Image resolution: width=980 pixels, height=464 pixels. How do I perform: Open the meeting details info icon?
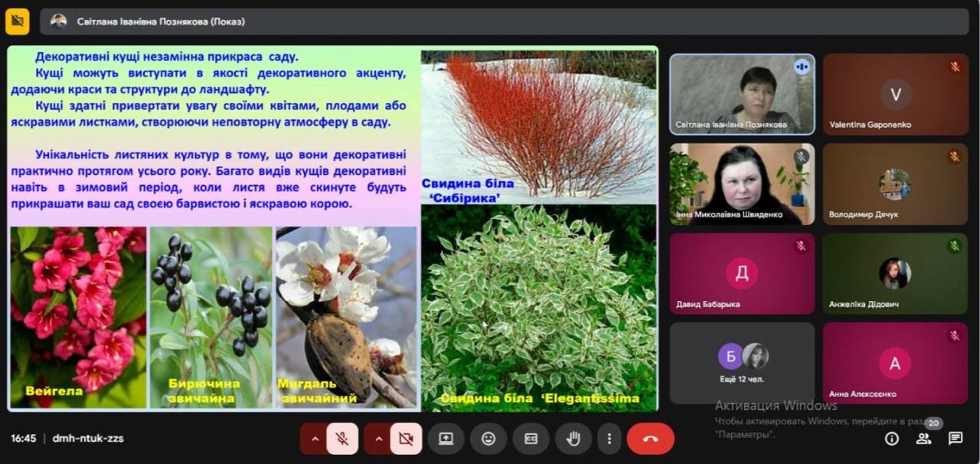(x=892, y=439)
